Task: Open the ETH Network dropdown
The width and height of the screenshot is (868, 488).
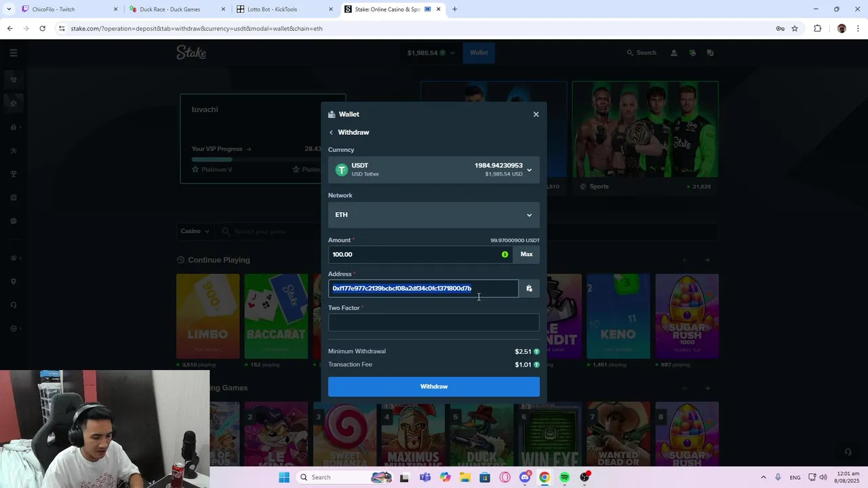Action: [x=434, y=215]
